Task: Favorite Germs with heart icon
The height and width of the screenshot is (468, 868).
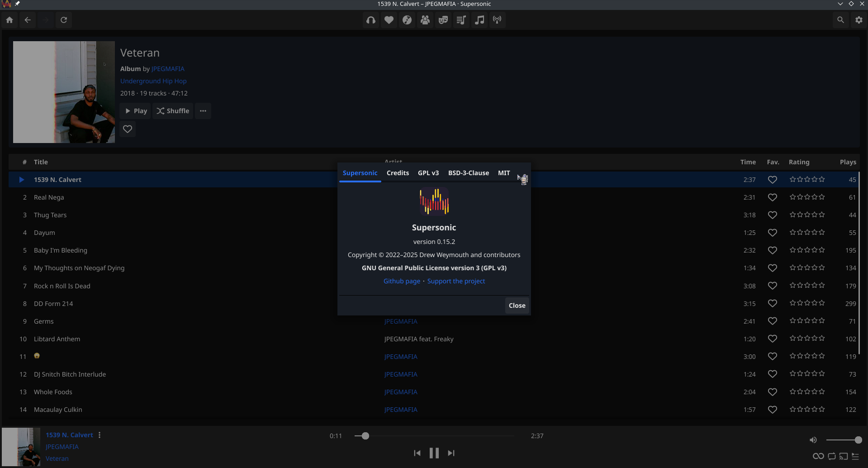Action: pyautogui.click(x=773, y=321)
